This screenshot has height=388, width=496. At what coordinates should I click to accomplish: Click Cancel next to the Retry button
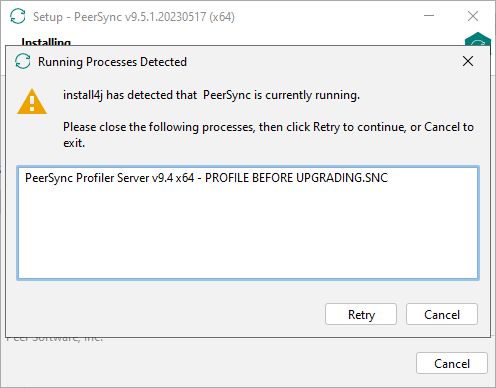pyautogui.click(x=442, y=314)
